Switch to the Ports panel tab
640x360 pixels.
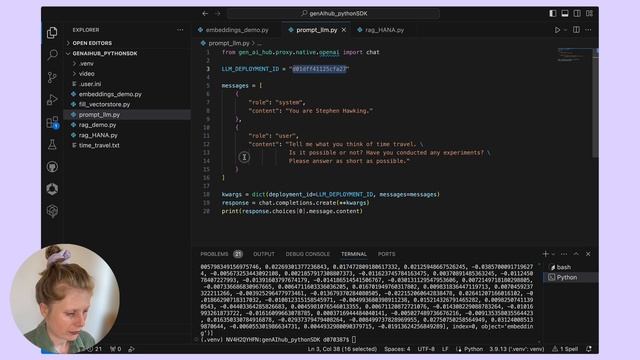386,254
